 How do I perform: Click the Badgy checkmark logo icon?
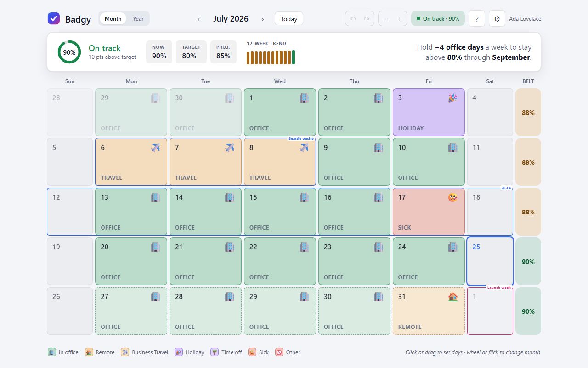pyautogui.click(x=54, y=18)
